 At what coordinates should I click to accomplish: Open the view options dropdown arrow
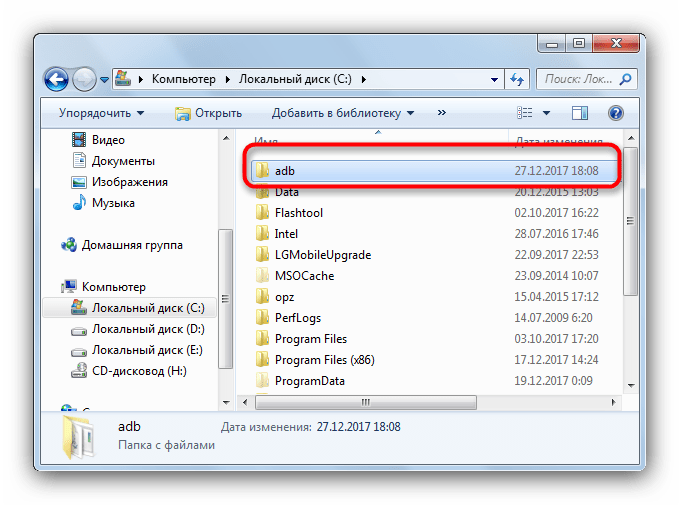546,114
